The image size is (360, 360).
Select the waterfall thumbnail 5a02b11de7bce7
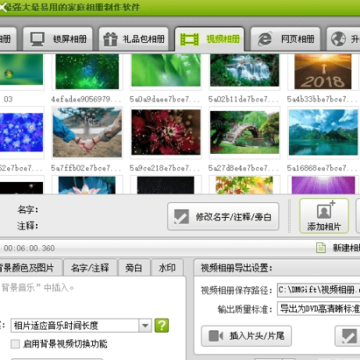(x=244, y=71)
